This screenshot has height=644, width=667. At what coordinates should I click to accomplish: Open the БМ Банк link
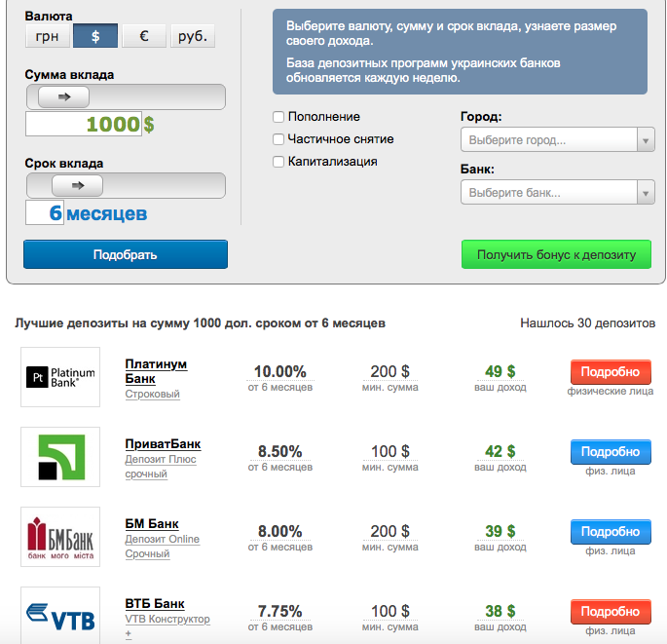pyautogui.click(x=152, y=523)
